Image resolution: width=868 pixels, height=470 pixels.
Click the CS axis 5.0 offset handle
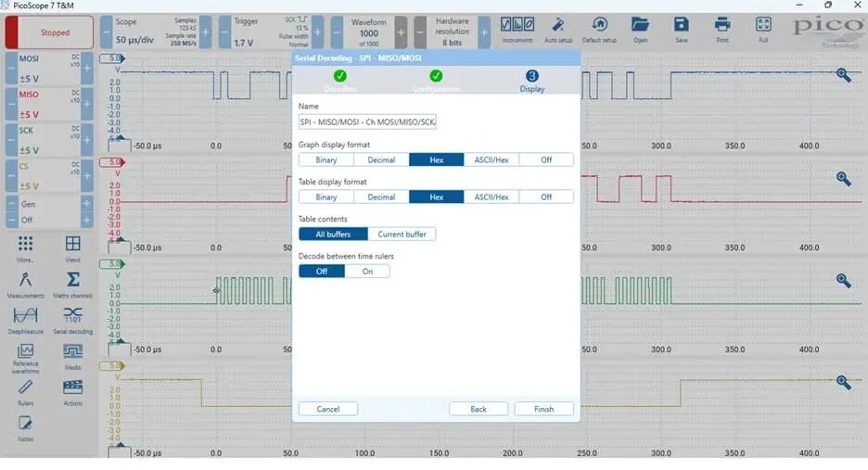[x=112, y=365]
